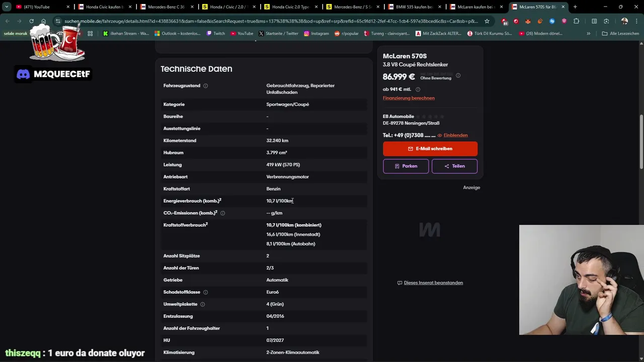Switch to the Mercedes-Benz C 36 tab
This screenshot has width=644, height=362.
167,7
